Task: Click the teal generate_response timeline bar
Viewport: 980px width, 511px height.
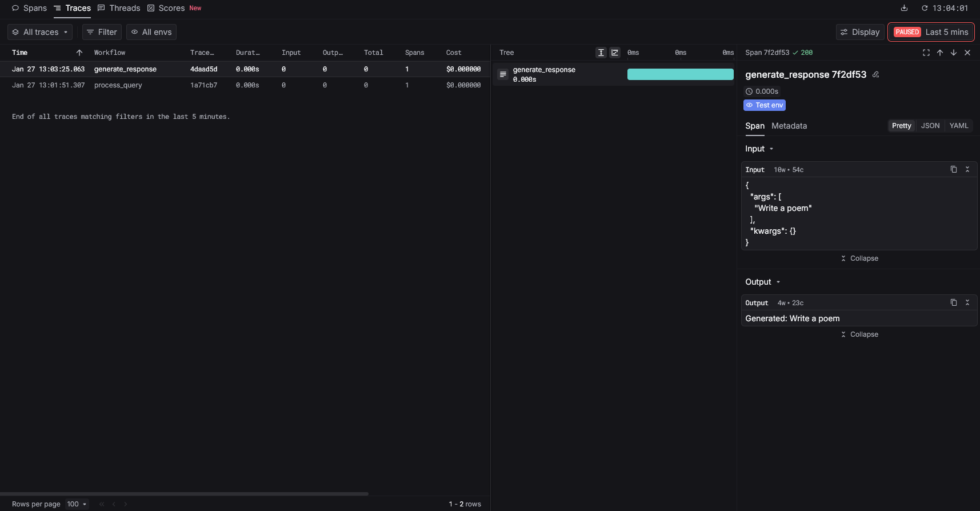Action: click(x=680, y=74)
